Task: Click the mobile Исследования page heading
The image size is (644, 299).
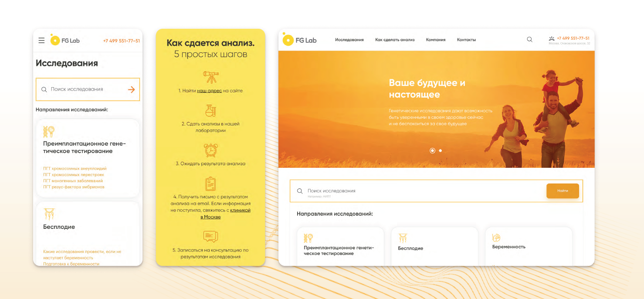Action: pyautogui.click(x=67, y=63)
